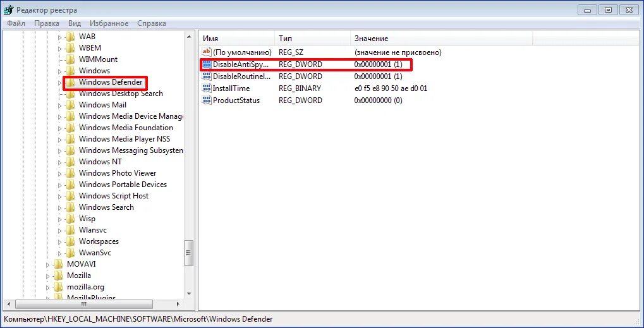Click the InstallTime binary value icon

click(206, 88)
